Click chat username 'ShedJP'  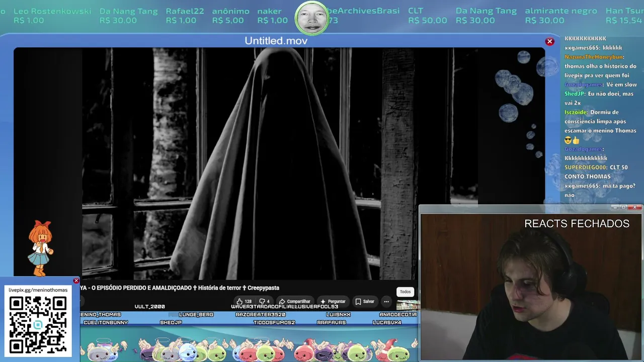pyautogui.click(x=574, y=94)
